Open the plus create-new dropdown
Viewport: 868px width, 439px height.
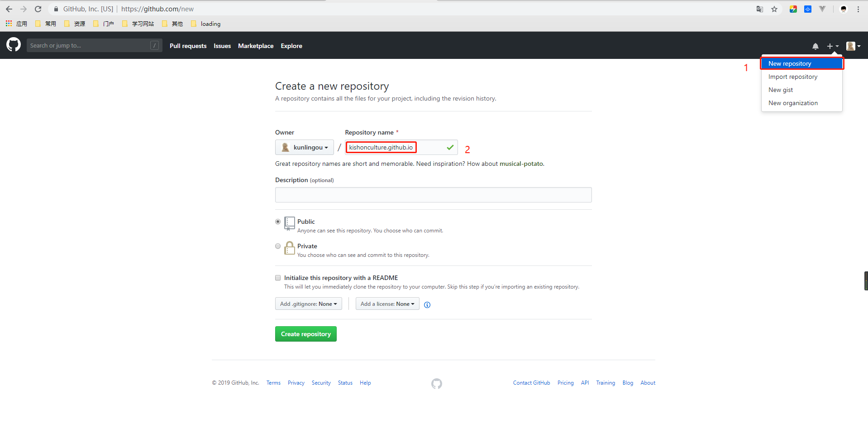833,46
